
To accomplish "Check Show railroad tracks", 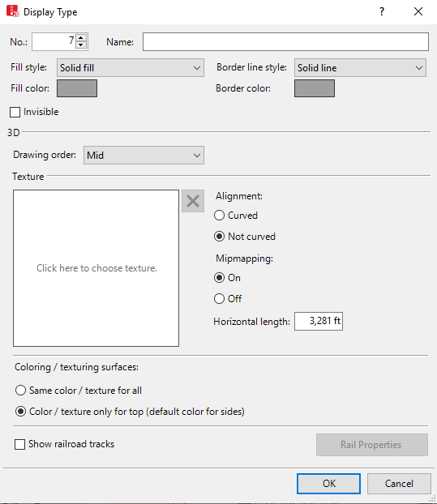I will (20, 445).
